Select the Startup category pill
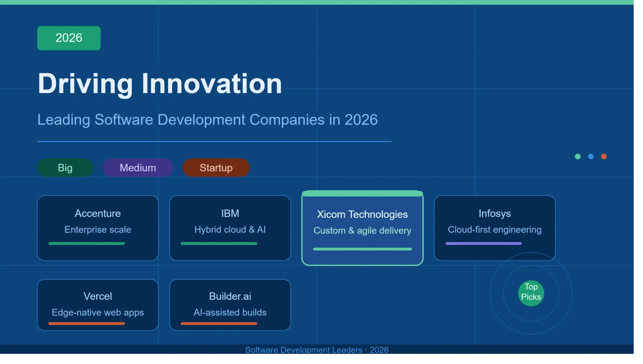Viewport: 643px width, 364px height. click(216, 167)
